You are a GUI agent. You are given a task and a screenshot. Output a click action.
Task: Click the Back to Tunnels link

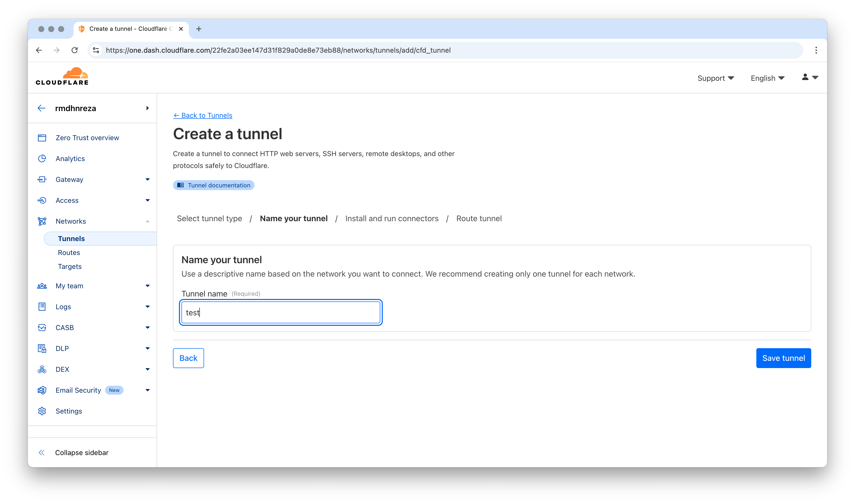point(203,116)
